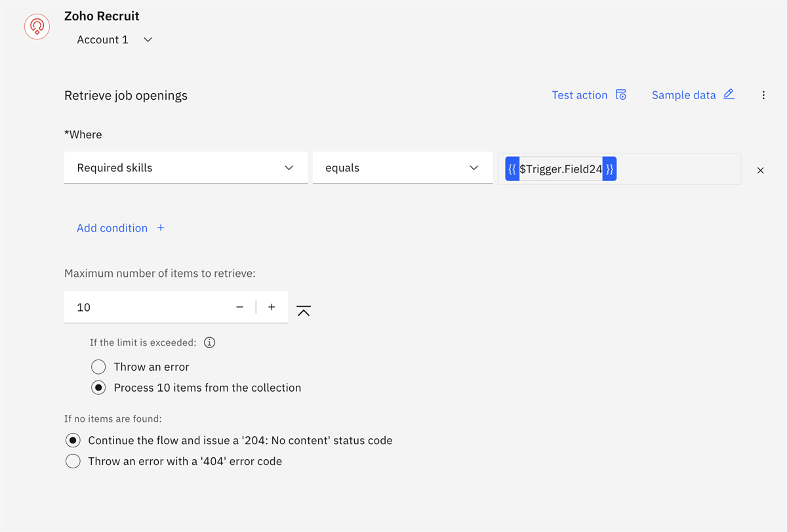
Task: Open the three-dot more options menu
Action: (x=763, y=95)
